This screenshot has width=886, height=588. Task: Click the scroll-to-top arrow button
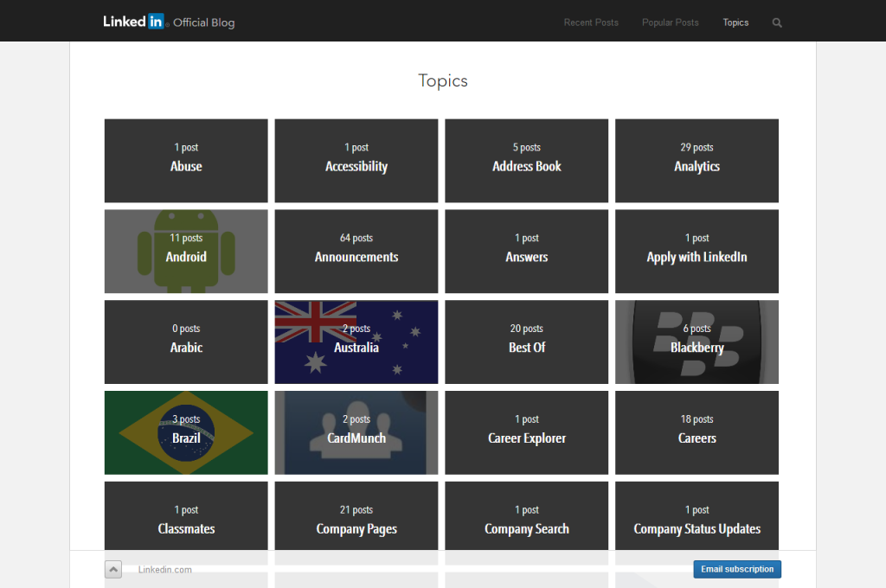113,569
